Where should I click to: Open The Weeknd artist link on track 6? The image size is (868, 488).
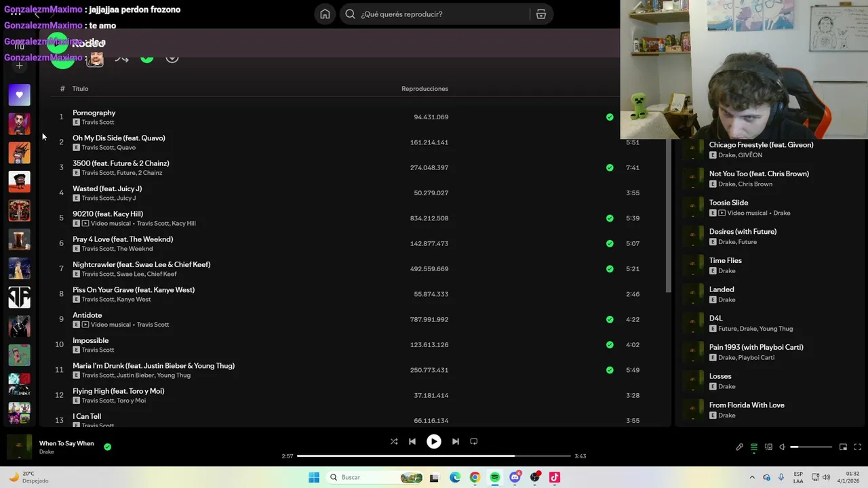coord(135,249)
